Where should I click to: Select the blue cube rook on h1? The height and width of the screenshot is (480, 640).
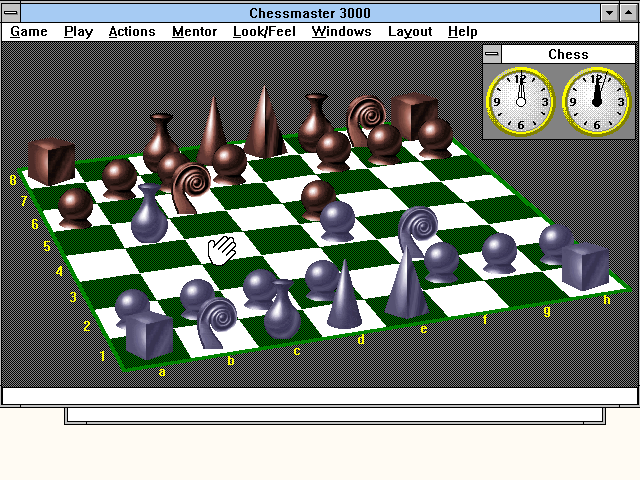tap(585, 265)
